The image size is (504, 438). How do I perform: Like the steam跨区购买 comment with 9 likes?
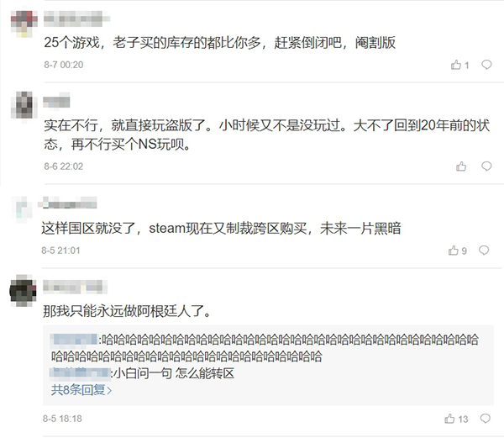(x=458, y=251)
